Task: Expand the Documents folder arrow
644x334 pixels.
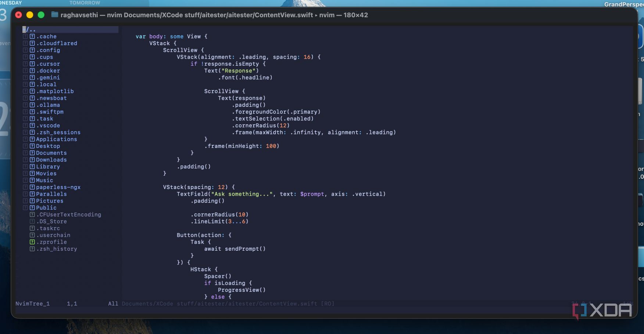Action: pyautogui.click(x=25, y=153)
